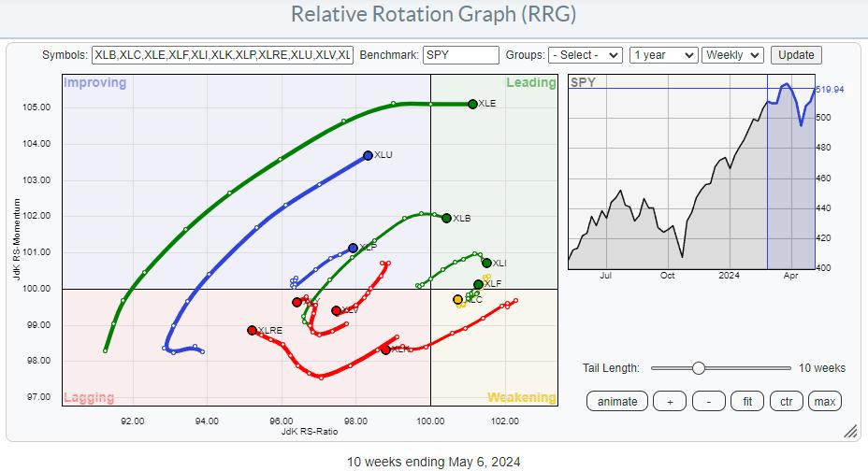
Task: Click the Symbols input field
Action: [x=223, y=55]
